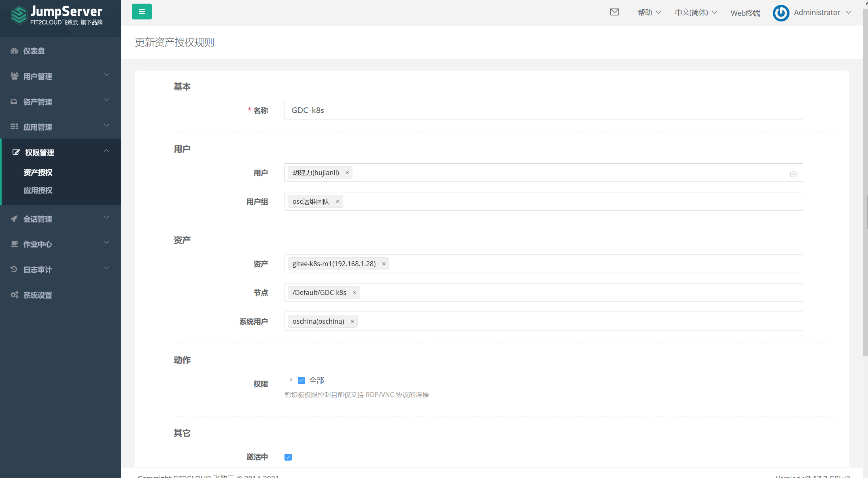Image resolution: width=868 pixels, height=478 pixels.
Task: Click the session management rocket icon
Action: coord(14,219)
